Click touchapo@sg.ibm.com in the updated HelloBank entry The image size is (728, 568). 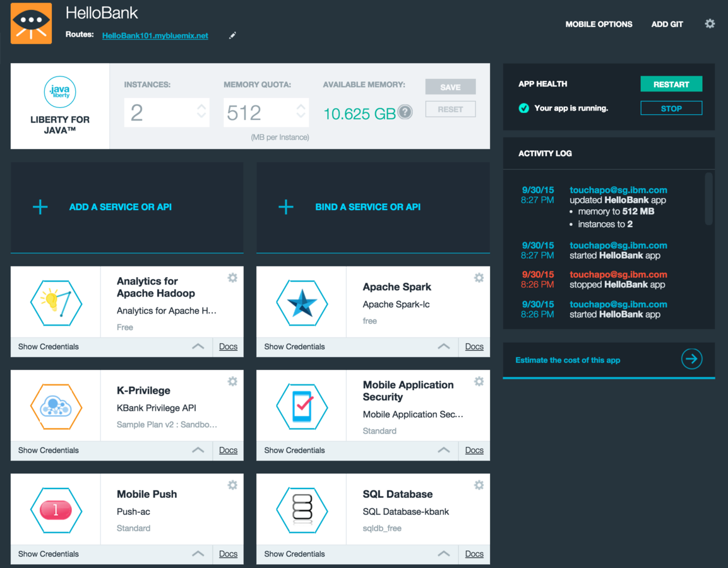click(x=618, y=190)
